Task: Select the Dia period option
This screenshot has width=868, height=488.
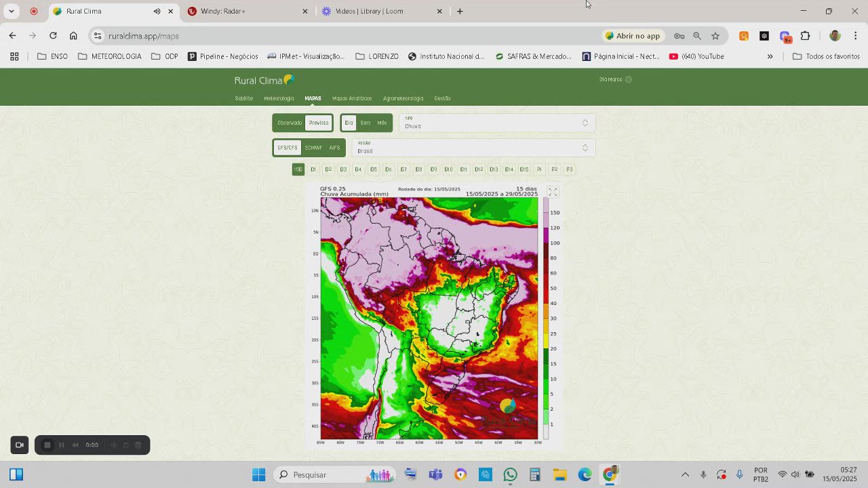Action: (349, 123)
